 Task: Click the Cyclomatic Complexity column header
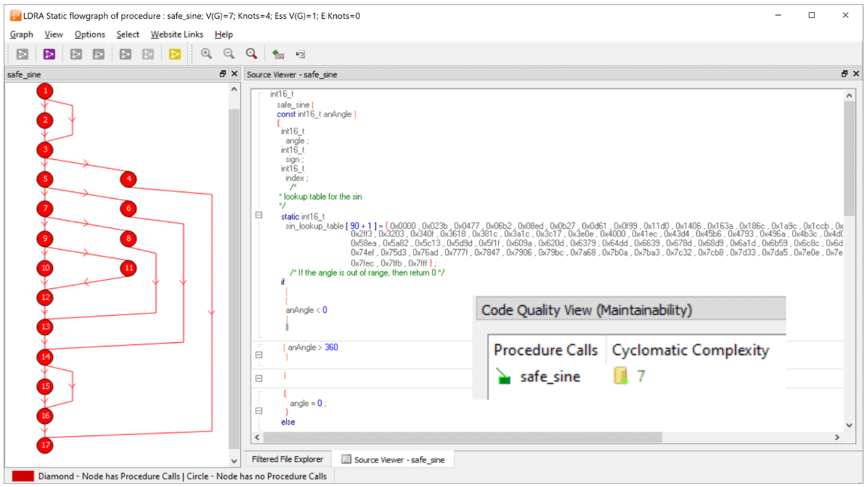690,350
